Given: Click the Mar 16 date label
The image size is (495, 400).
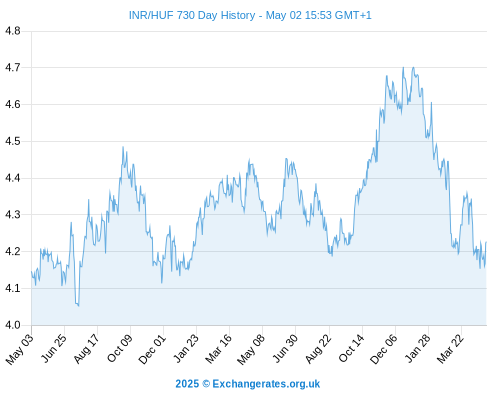Looking at the screenshot, I should coord(219,348).
